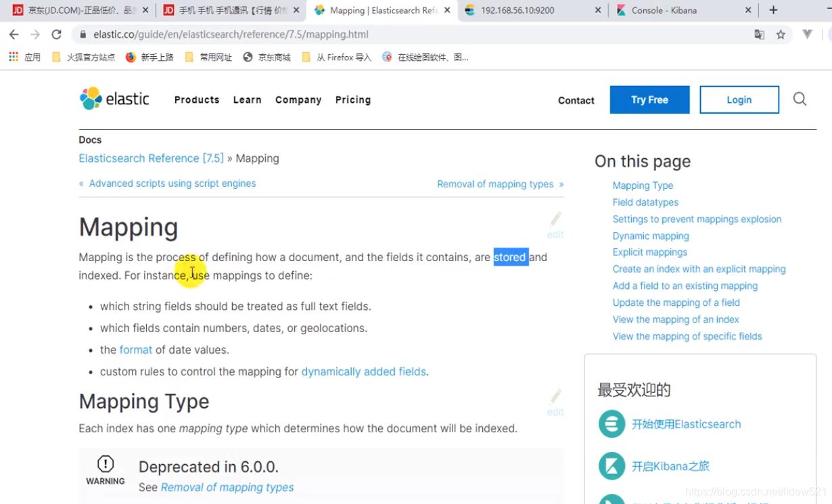
Task: Click the elastic logo
Action: click(x=114, y=99)
